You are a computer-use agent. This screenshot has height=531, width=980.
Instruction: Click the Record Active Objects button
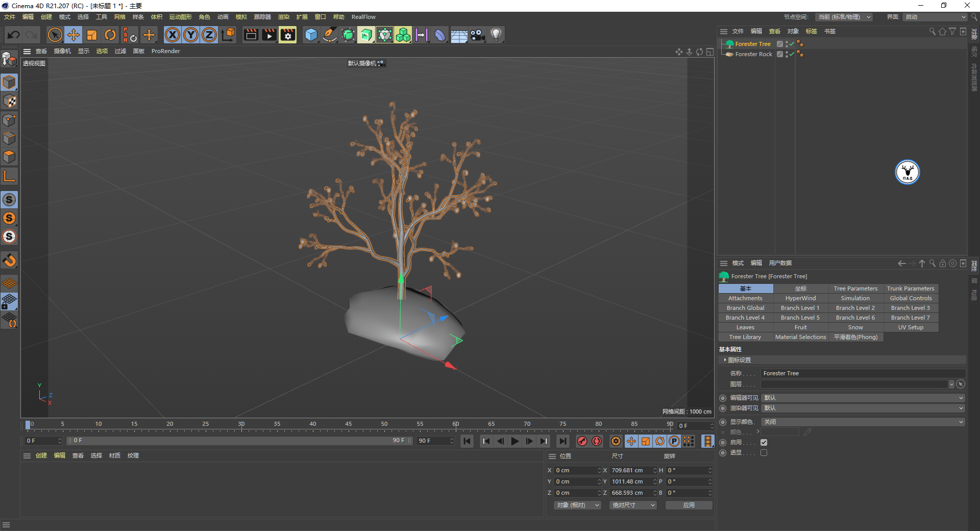click(x=582, y=441)
